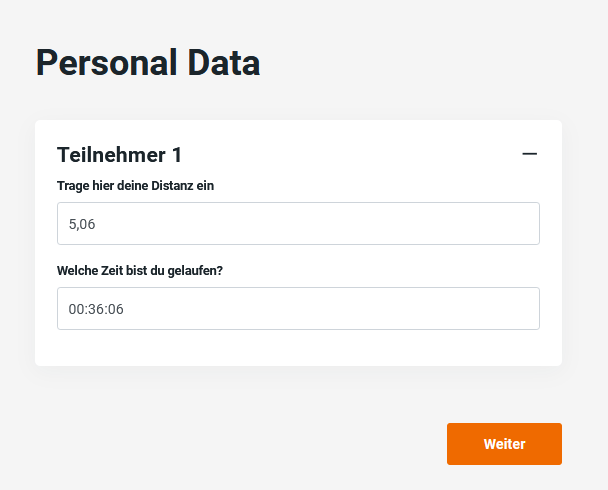Place cursor in the Distanz input box

tap(298, 223)
